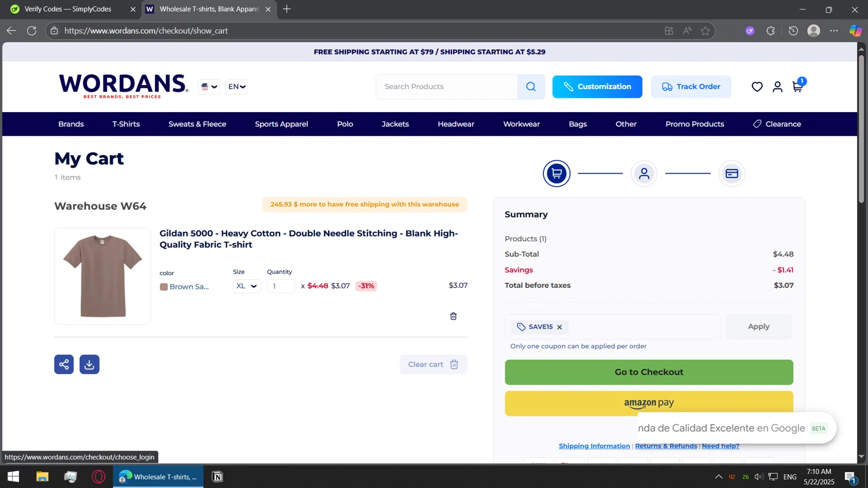
Task: Toggle read aloud icon in address bar
Action: pos(687,31)
